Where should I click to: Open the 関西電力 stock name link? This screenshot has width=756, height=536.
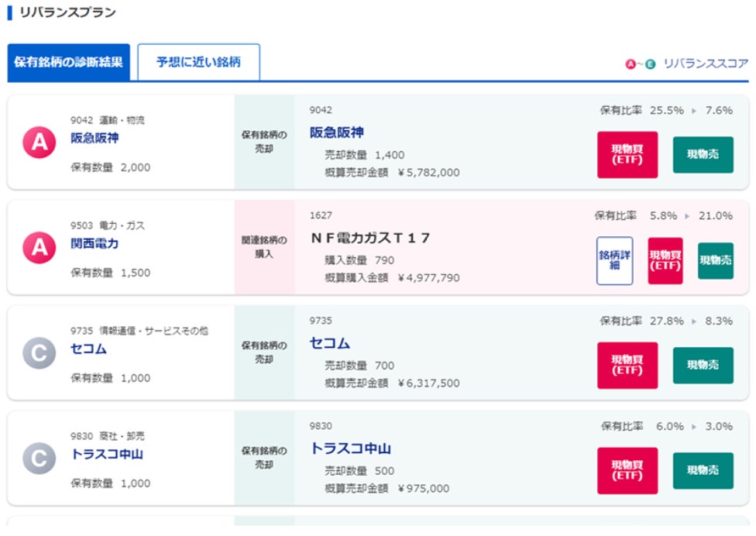click(94, 244)
